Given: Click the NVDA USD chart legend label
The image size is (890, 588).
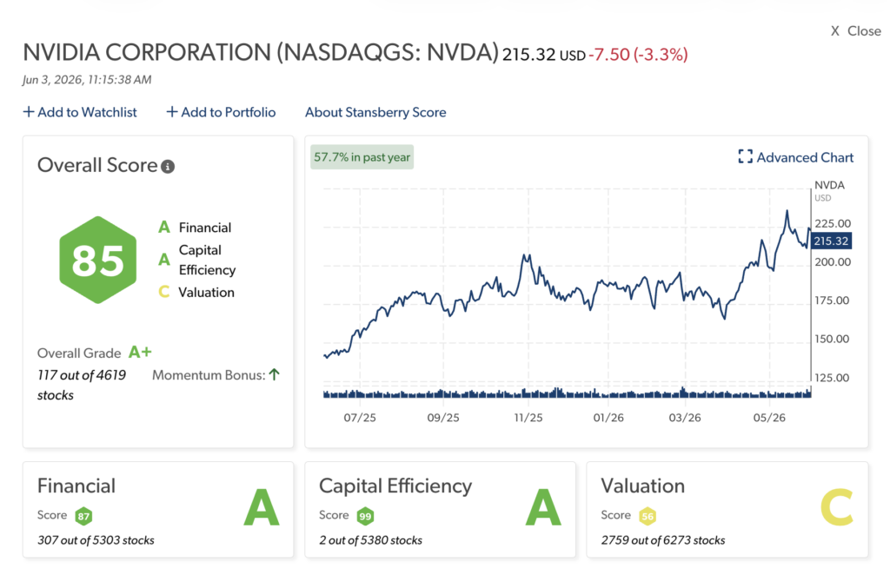Looking at the screenshot, I should [829, 190].
